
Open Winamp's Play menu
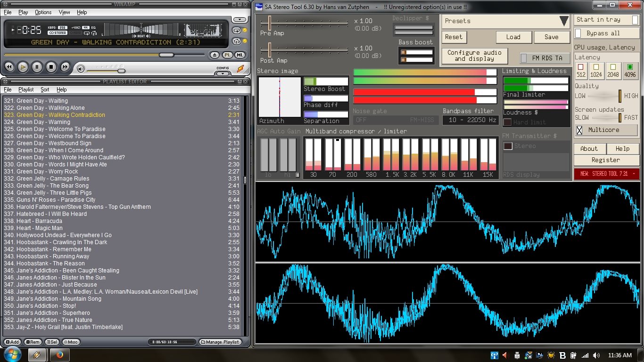(23, 12)
